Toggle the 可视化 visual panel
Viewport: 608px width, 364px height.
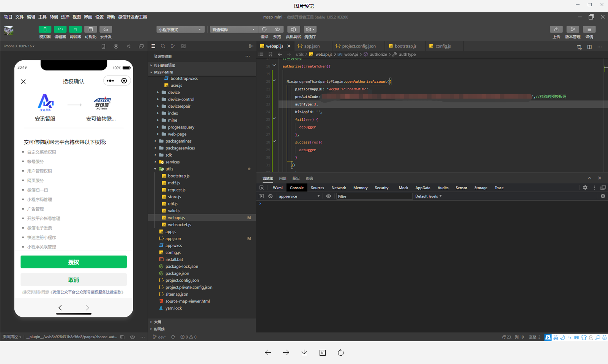click(90, 29)
